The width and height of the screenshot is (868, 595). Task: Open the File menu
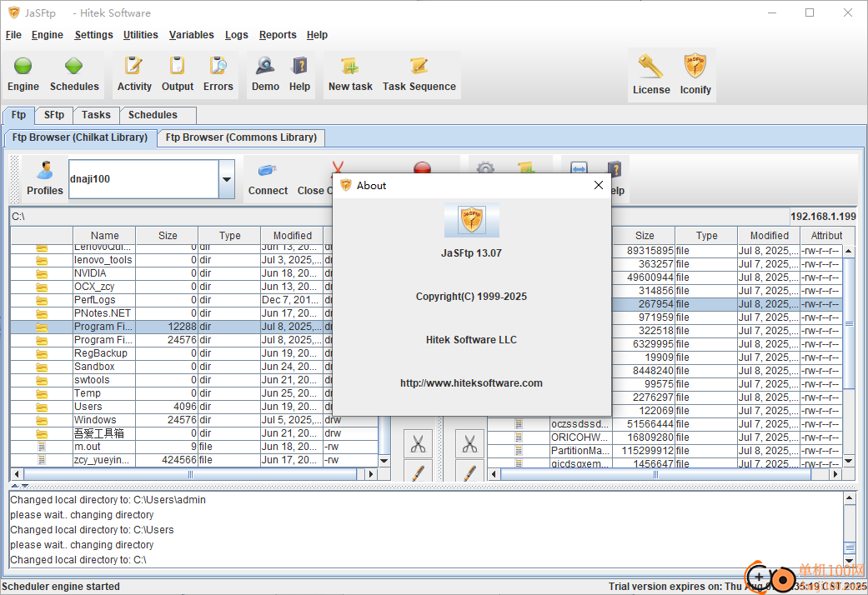click(13, 35)
